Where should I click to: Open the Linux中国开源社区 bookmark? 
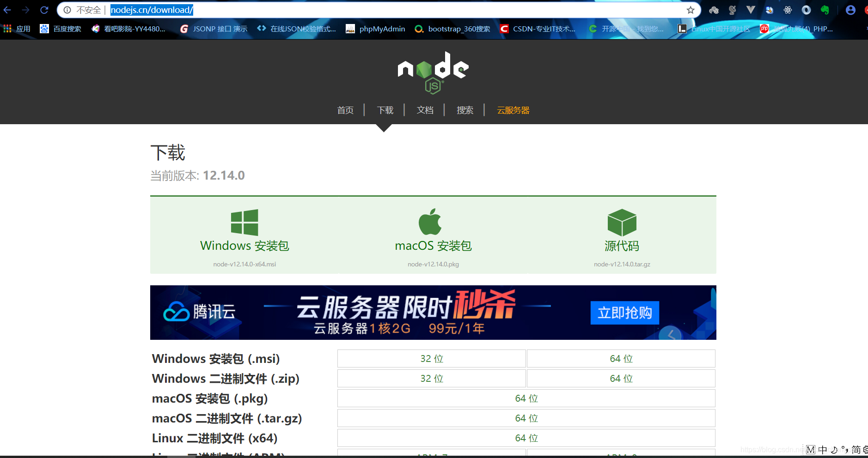714,29
